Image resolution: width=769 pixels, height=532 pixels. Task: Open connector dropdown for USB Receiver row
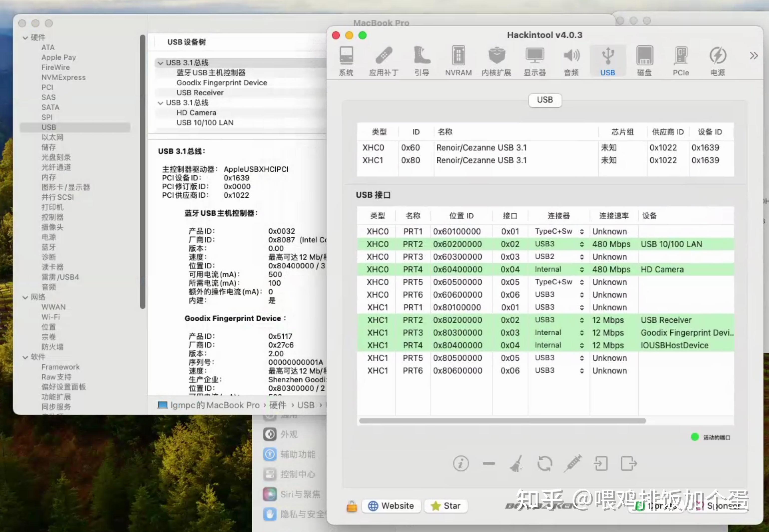coord(581,320)
